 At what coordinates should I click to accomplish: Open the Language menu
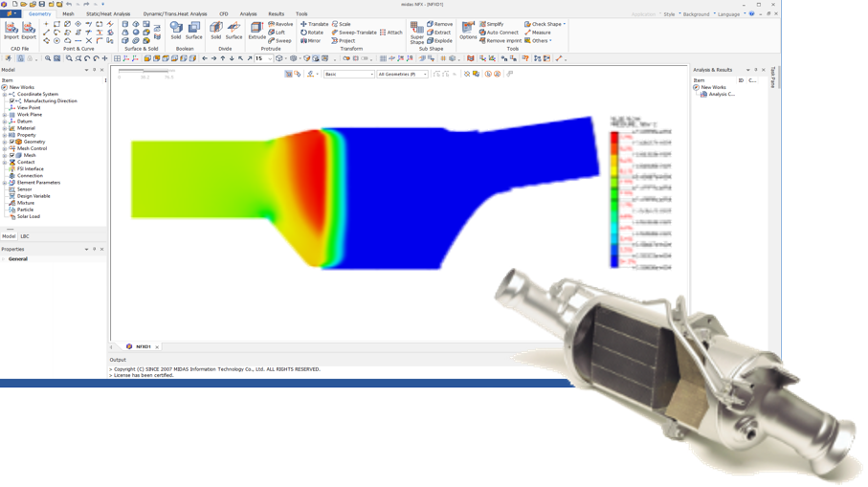pyautogui.click(x=728, y=14)
